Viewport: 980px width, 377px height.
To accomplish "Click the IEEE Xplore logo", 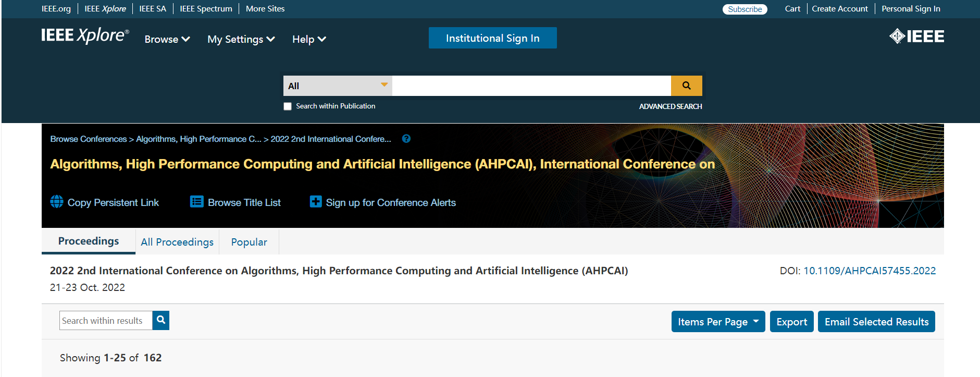I will [85, 35].
